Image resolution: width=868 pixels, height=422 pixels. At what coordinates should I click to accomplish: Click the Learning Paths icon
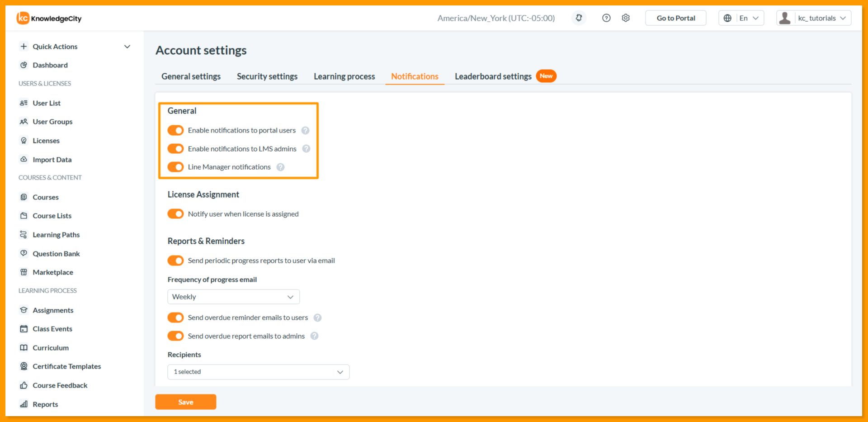(x=24, y=235)
